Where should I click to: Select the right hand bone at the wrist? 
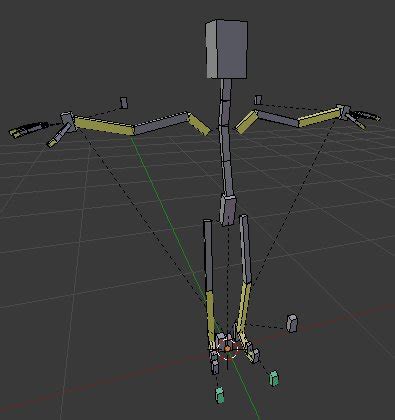pyautogui.click(x=343, y=111)
